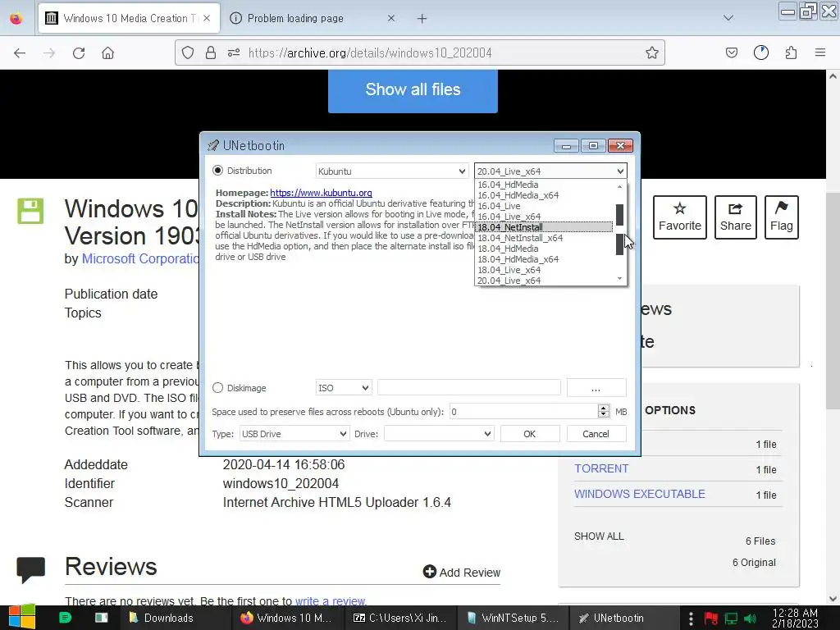Screen dimensions: 840x630
Task: Bookmark this page with the star icon
Action: (x=651, y=52)
